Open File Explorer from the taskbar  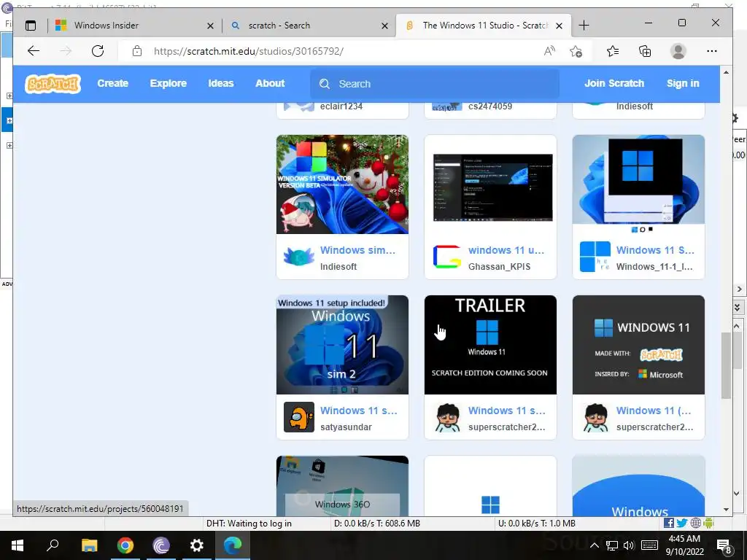coord(89,545)
